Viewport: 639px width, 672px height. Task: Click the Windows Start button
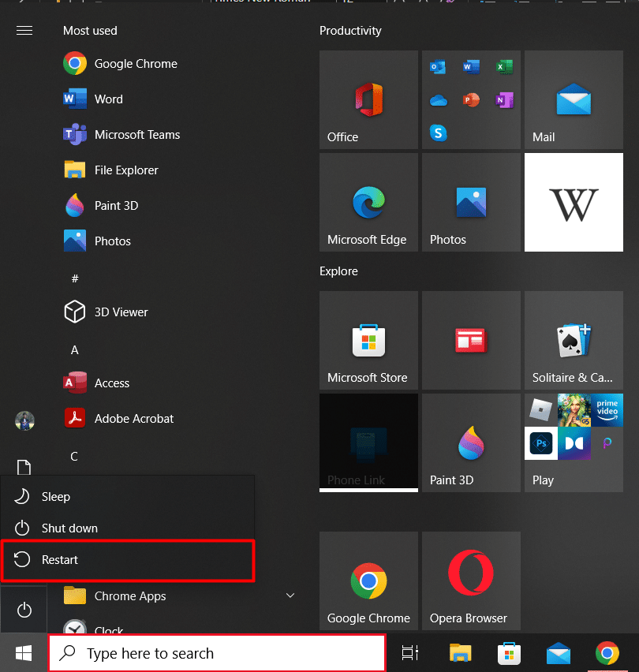coord(24,653)
